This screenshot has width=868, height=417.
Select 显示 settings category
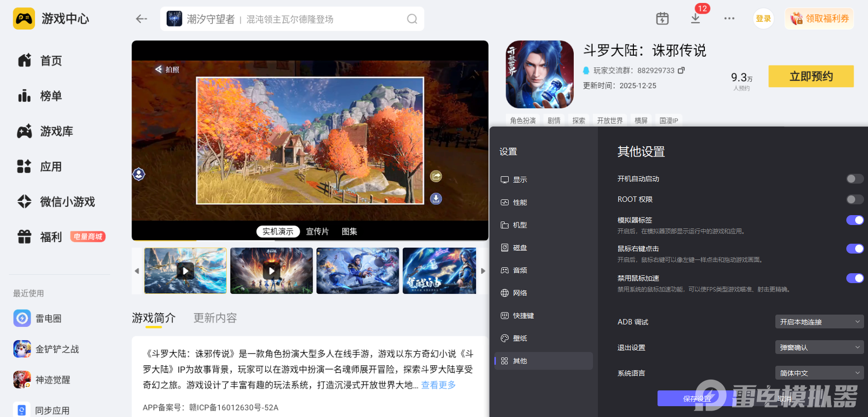544,180
